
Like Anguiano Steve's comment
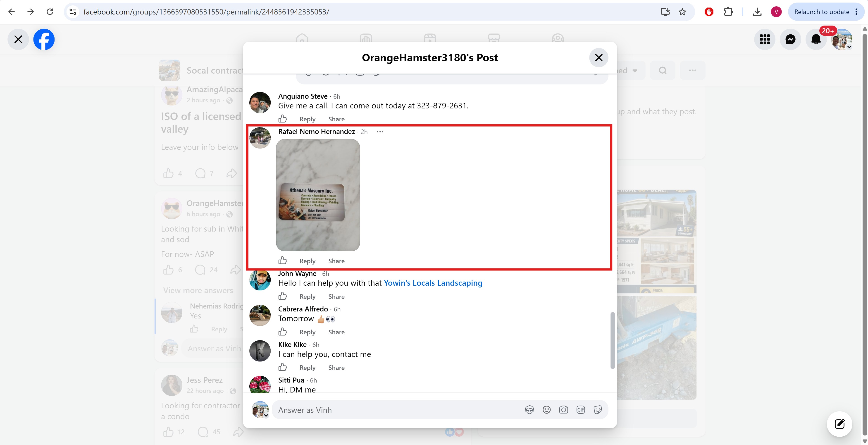(x=283, y=119)
